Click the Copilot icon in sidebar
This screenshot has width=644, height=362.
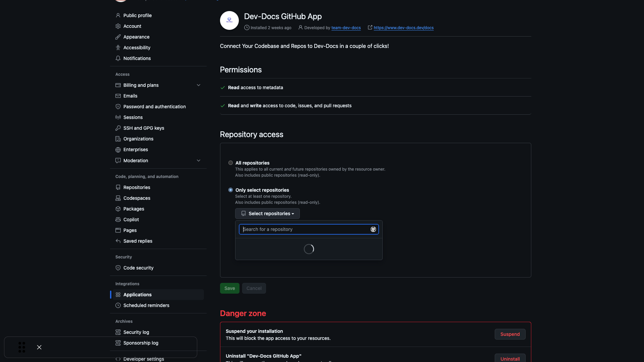[x=118, y=220]
